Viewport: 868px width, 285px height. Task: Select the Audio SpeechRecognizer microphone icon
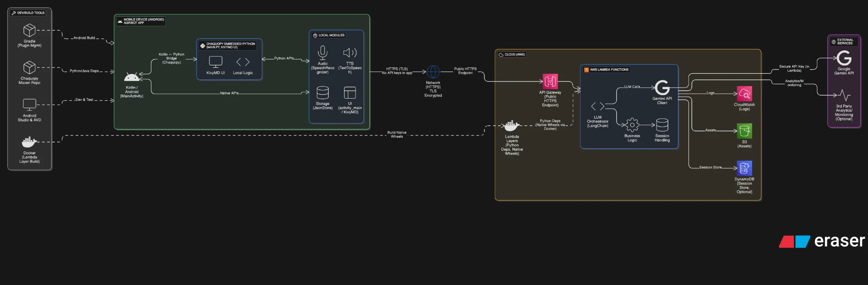322,53
